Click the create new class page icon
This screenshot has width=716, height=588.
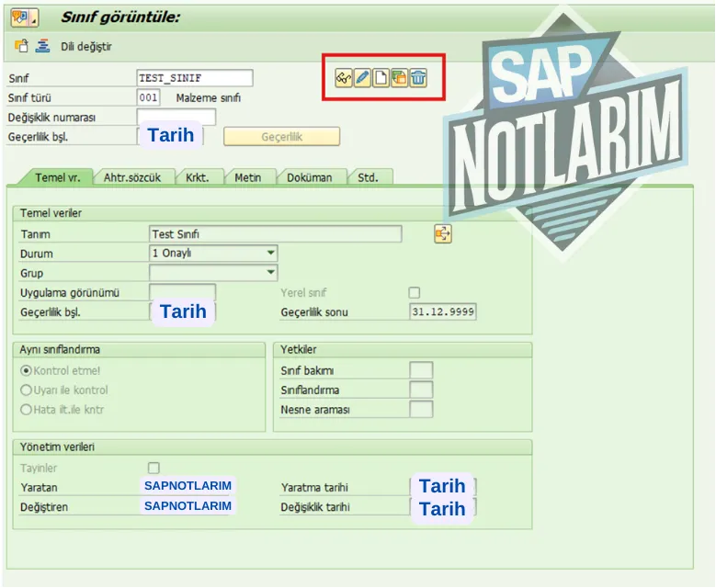pyautogui.click(x=381, y=78)
